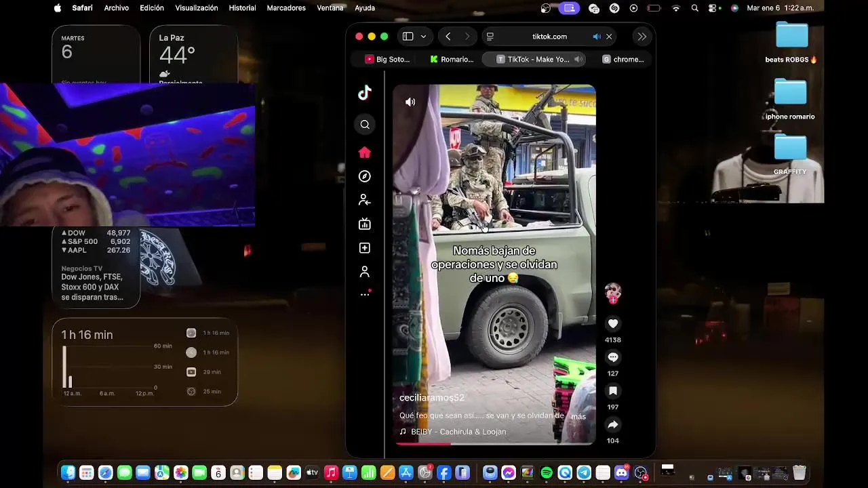
Task: Open the Archivo menu
Action: click(x=117, y=8)
